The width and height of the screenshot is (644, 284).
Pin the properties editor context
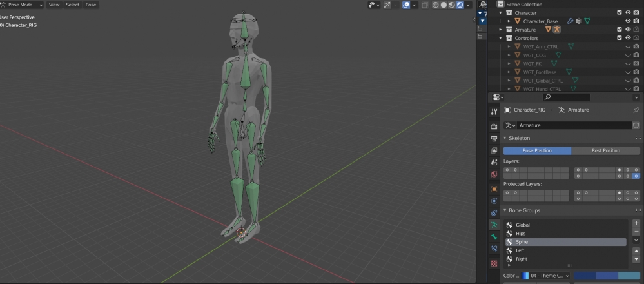point(636,110)
